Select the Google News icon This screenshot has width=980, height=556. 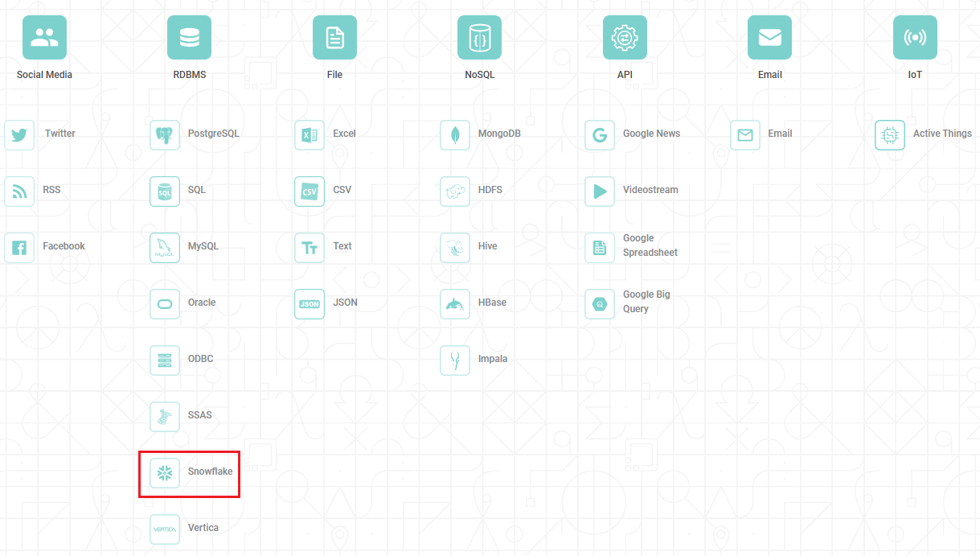click(600, 134)
